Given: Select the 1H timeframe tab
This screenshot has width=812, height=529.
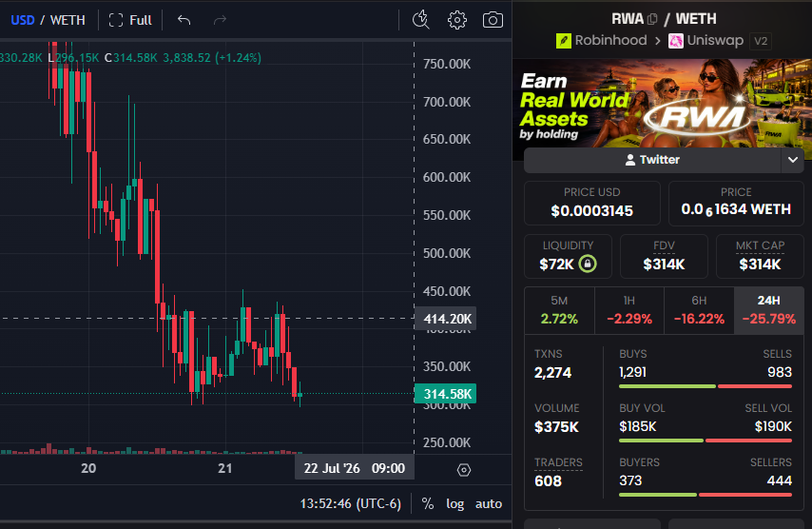Looking at the screenshot, I should coord(629,310).
